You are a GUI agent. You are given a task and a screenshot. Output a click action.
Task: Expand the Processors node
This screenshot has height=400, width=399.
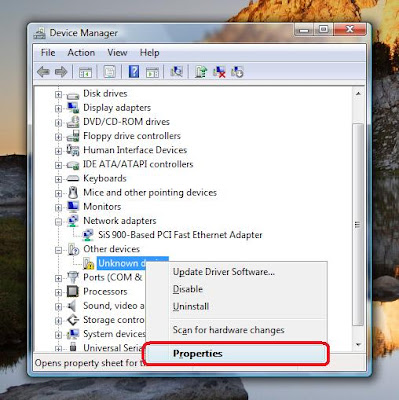pos(58,292)
